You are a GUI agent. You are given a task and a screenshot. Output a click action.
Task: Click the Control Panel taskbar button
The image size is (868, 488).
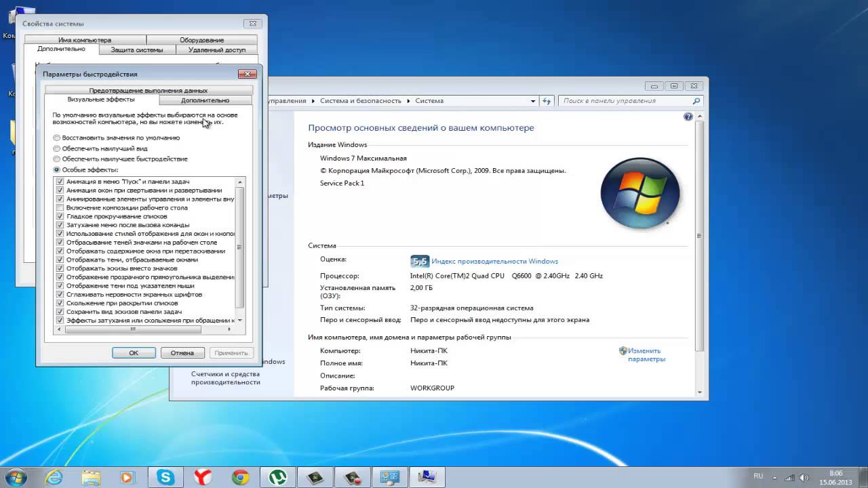coord(390,478)
